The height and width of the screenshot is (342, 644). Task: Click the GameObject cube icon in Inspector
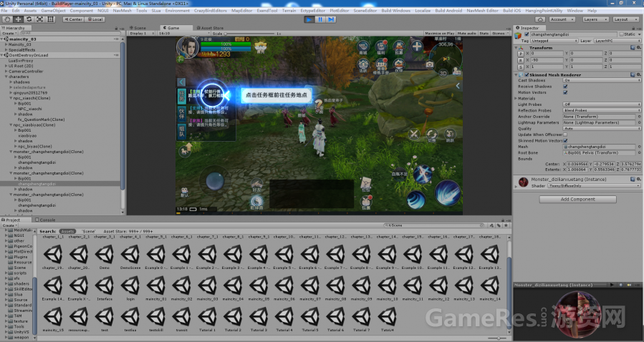(x=519, y=36)
